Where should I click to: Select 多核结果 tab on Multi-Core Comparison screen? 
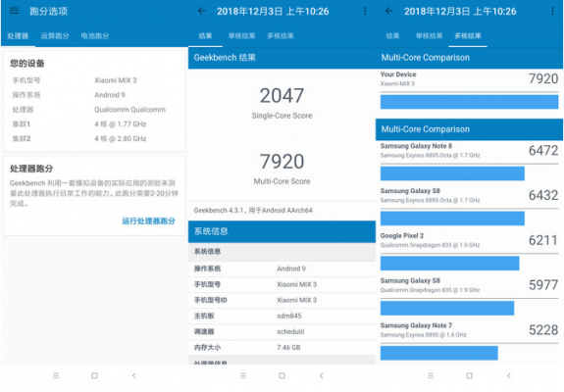[x=468, y=35]
